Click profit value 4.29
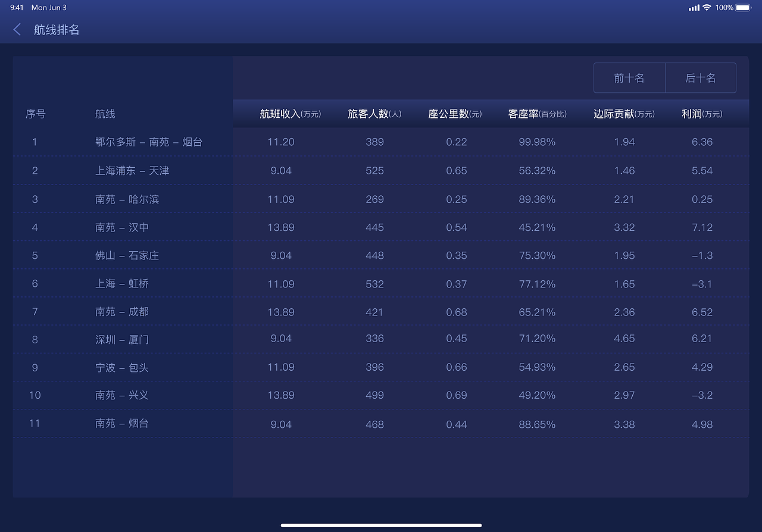762x532 pixels. [x=702, y=367]
